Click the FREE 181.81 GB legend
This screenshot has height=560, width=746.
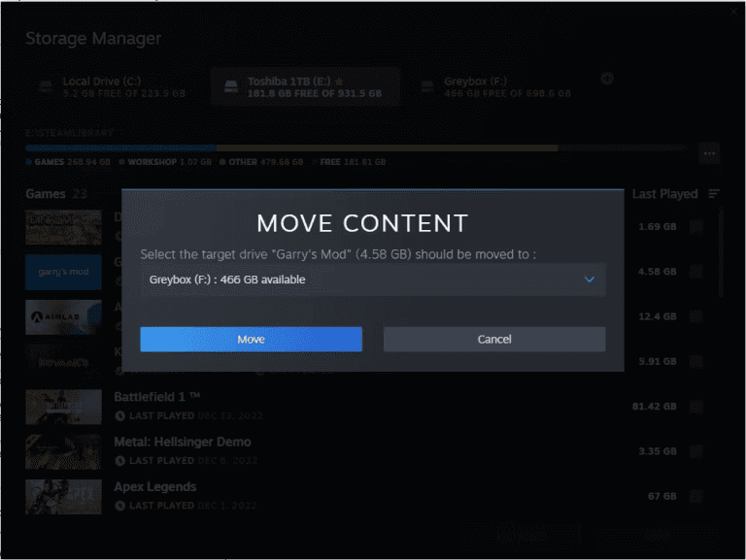(x=349, y=162)
